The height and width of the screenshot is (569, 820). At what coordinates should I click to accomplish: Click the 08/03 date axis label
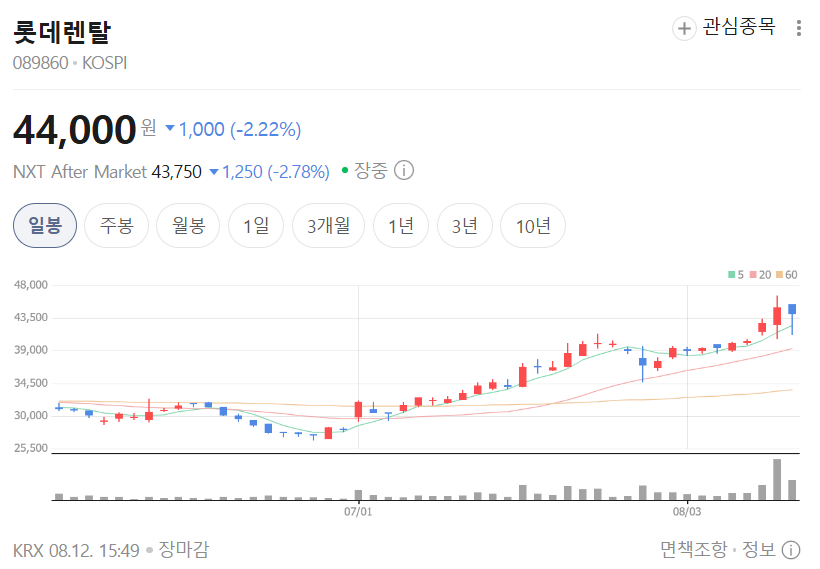[x=687, y=511]
